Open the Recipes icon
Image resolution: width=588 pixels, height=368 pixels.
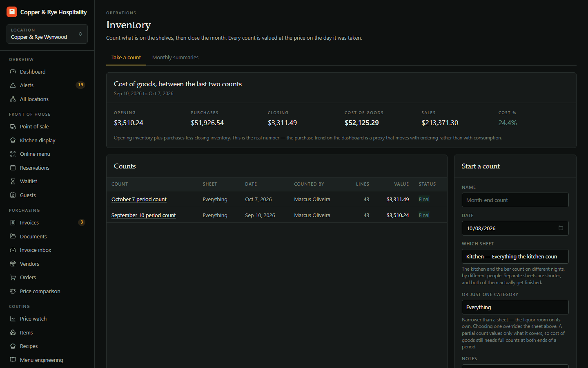(13, 346)
